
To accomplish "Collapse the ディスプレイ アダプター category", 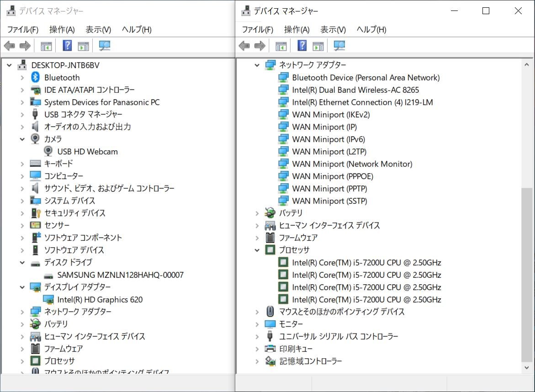I will (22, 287).
